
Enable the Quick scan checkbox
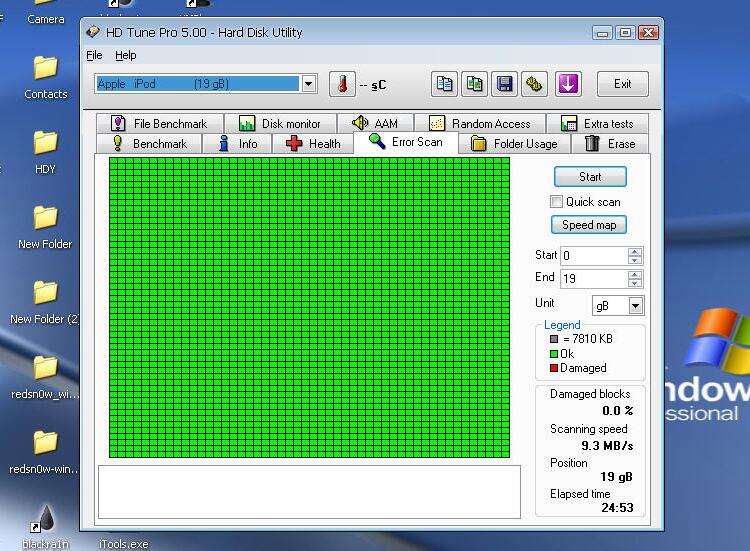click(x=557, y=202)
